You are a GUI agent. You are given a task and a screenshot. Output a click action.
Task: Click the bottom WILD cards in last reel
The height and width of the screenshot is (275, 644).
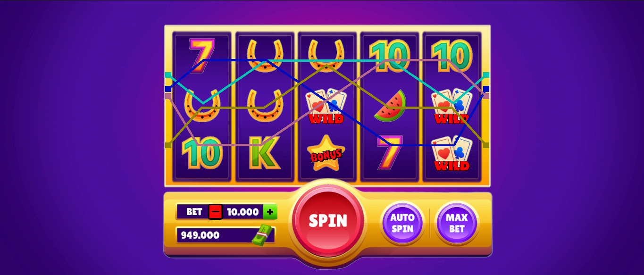[x=452, y=153]
